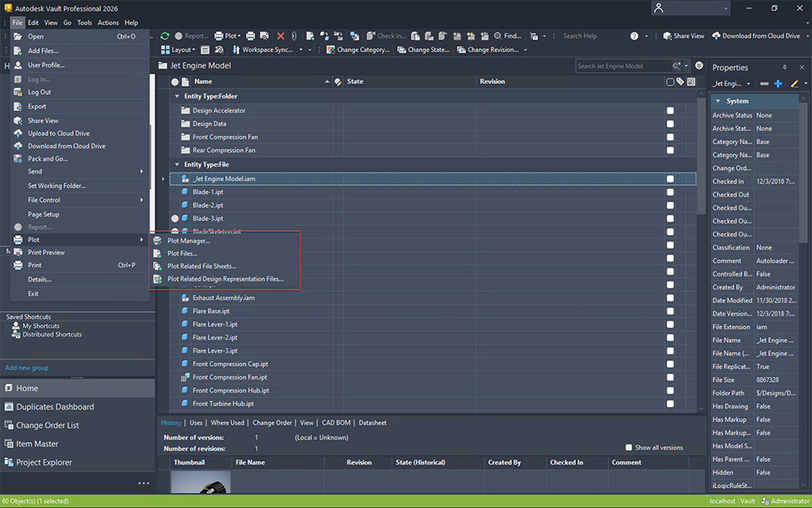Click the user account icon in title bar
812x508 pixels.
(x=659, y=8)
